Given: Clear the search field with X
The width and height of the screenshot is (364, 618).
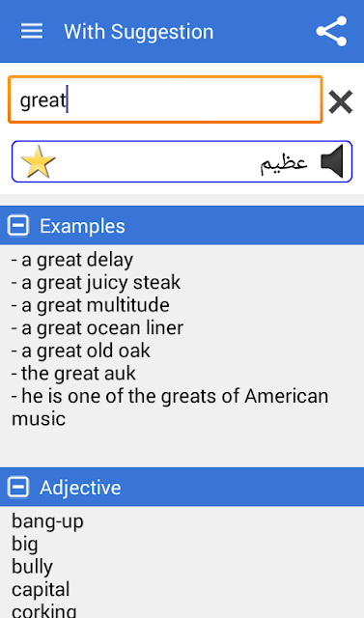Looking at the screenshot, I should tap(341, 102).
